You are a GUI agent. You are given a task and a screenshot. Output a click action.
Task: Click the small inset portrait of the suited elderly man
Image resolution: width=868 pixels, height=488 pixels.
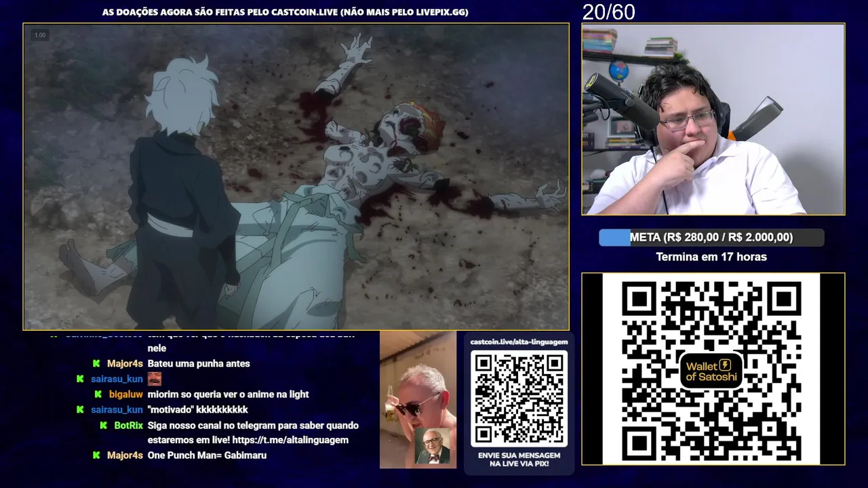click(x=432, y=446)
